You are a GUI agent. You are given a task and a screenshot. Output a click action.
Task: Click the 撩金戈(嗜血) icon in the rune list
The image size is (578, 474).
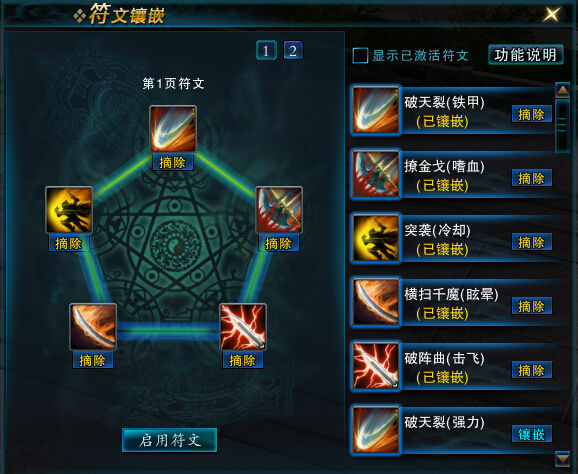pos(376,174)
